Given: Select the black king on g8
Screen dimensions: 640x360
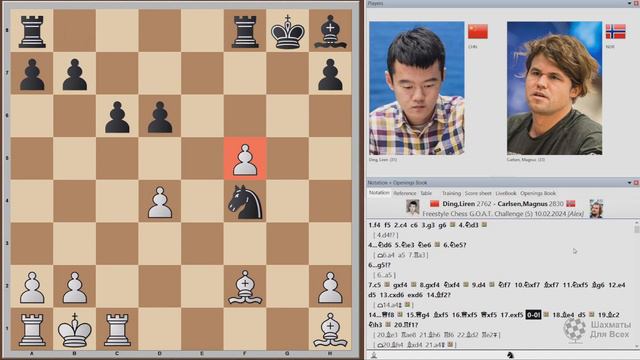Looking at the screenshot, I should point(288,31).
